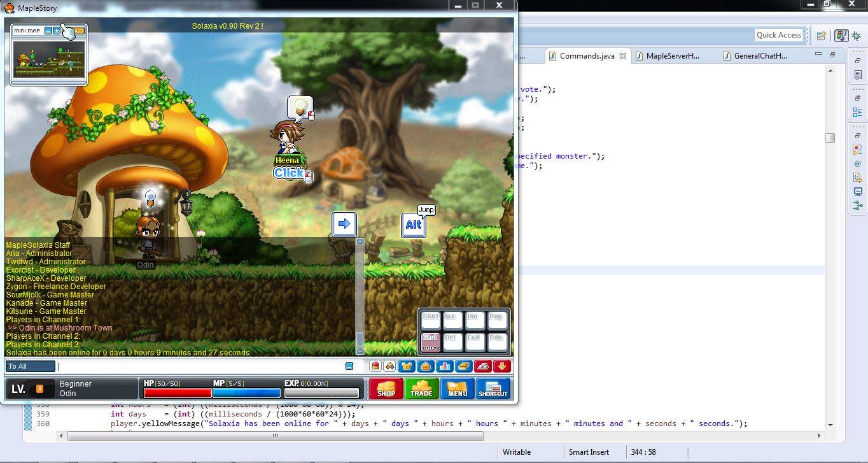Toggle the chat window size button

(349, 366)
